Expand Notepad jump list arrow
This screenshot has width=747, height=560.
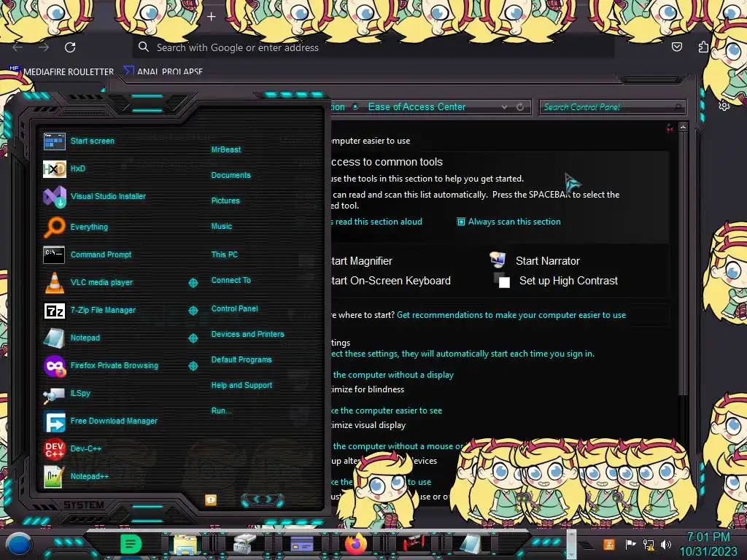(193, 338)
